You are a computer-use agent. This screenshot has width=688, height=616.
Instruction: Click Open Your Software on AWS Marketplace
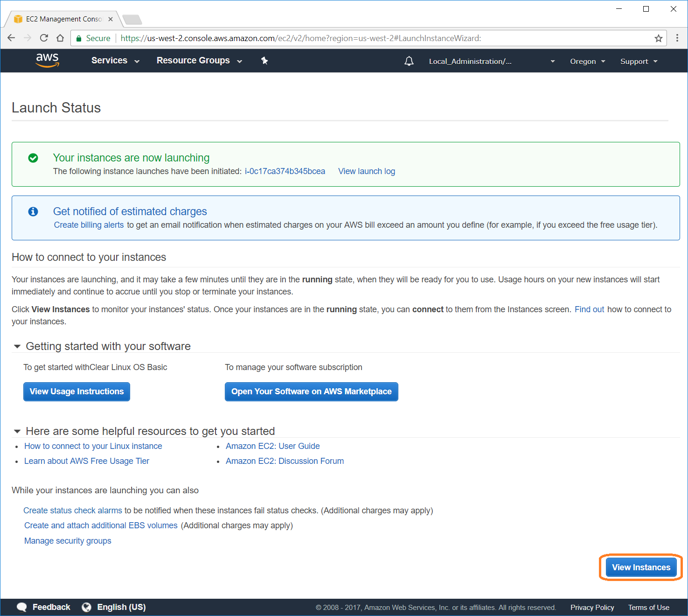point(311,392)
